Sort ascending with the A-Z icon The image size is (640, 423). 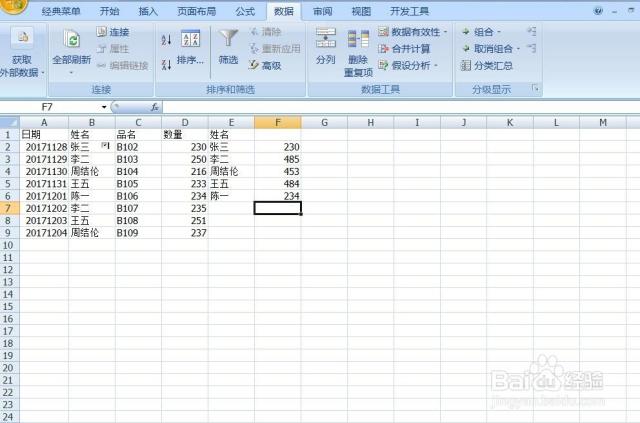point(166,40)
